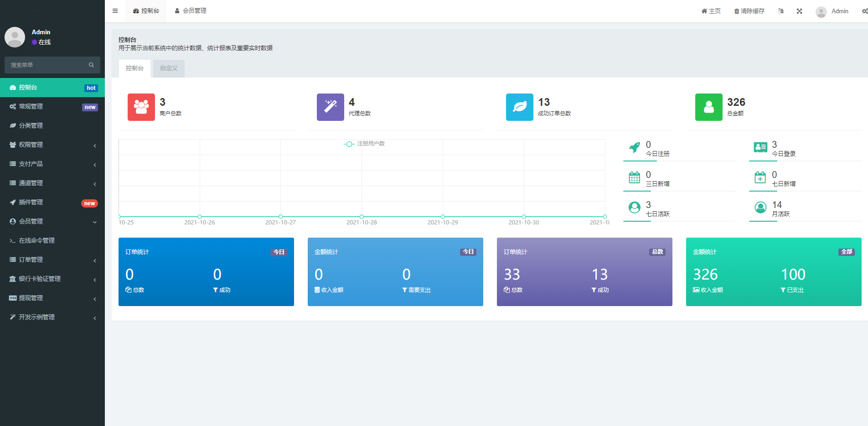Go to 主页 via header link
This screenshot has width=868, height=426.
pyautogui.click(x=711, y=11)
